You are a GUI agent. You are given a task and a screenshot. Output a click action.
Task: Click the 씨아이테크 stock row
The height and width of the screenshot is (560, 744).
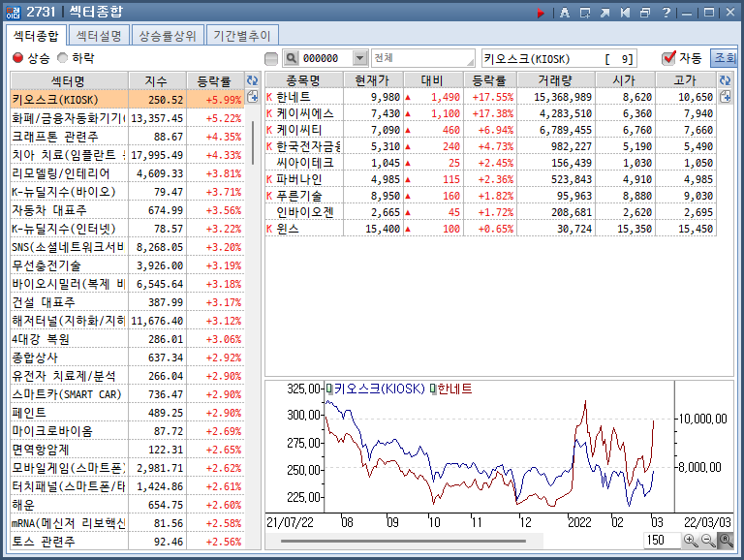coord(490,163)
